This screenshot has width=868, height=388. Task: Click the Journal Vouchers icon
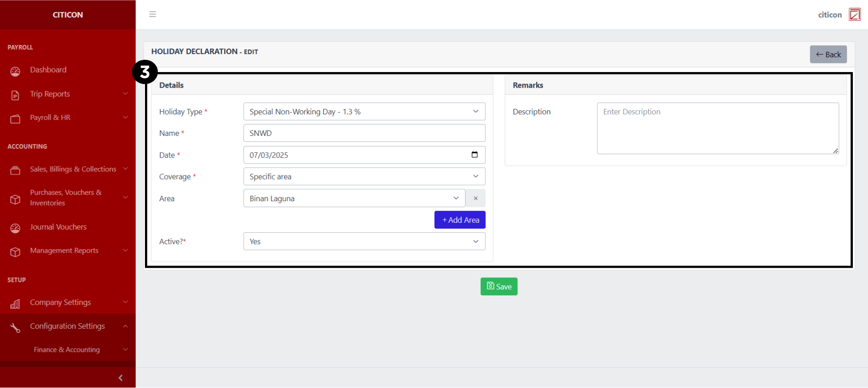[15, 228]
